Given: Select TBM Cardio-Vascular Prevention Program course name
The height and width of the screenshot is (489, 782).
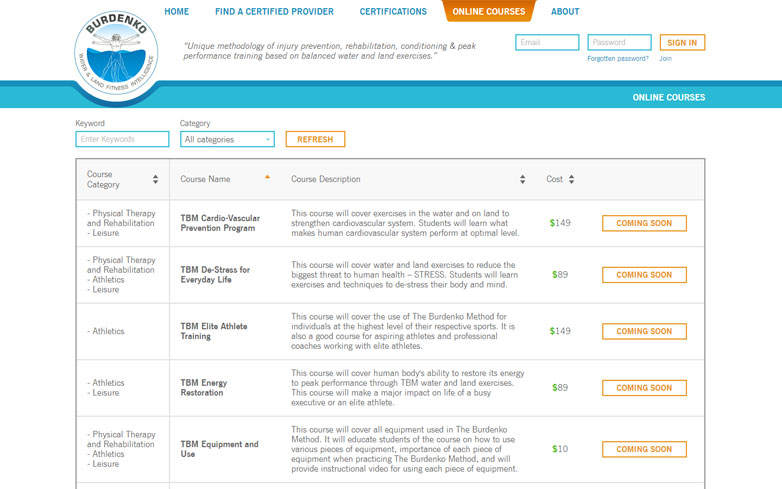Looking at the screenshot, I should pos(220,223).
